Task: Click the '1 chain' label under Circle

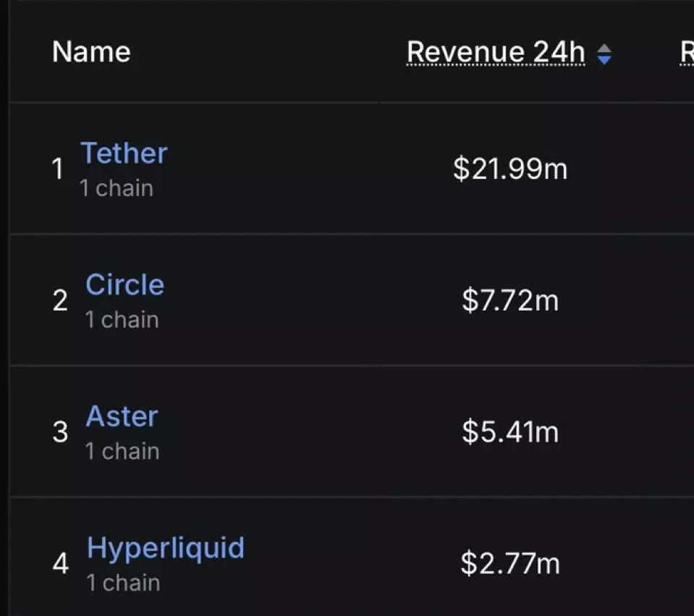Action: (122, 320)
